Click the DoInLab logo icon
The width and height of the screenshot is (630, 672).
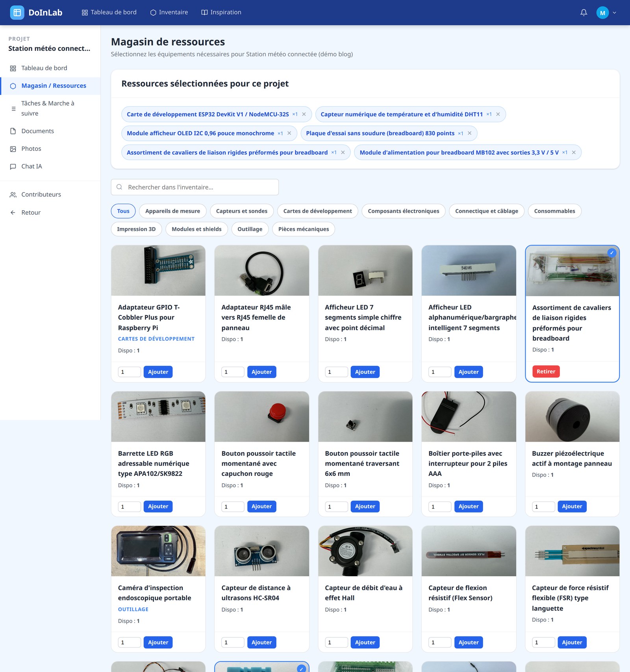pyautogui.click(x=17, y=13)
